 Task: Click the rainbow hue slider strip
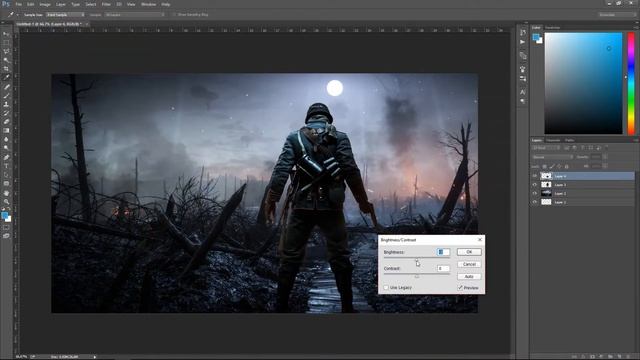[x=631, y=83]
